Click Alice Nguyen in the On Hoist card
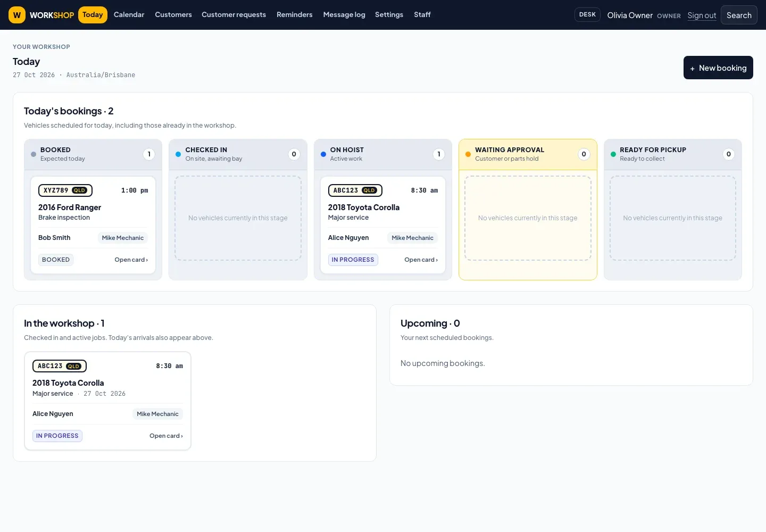 pos(348,238)
